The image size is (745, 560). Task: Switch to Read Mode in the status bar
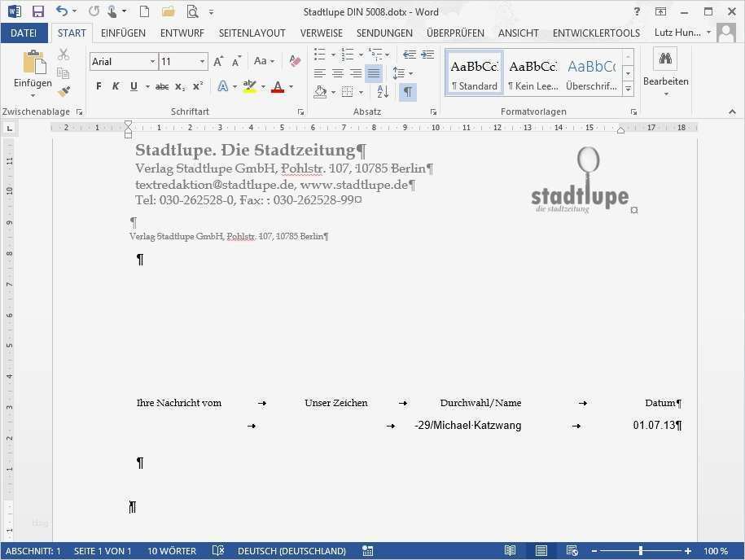click(511, 551)
